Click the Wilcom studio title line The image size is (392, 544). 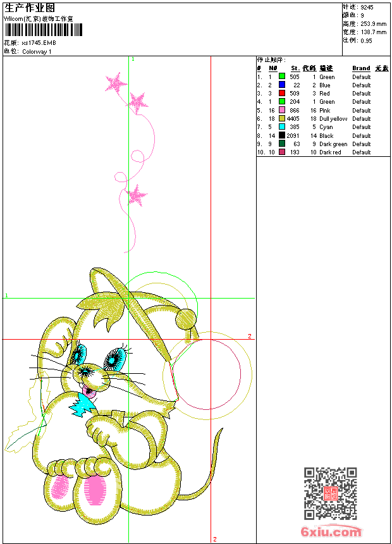(x=39, y=19)
